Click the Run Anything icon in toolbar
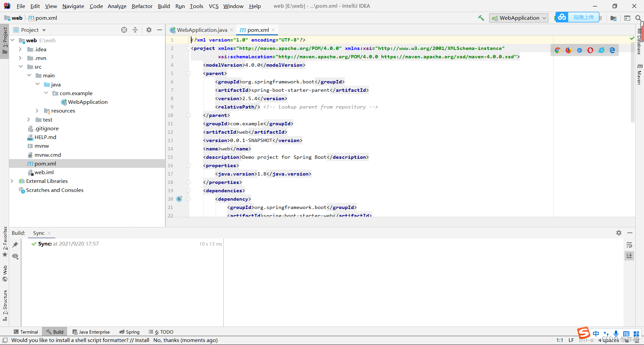644x345 pixels. tap(627, 18)
